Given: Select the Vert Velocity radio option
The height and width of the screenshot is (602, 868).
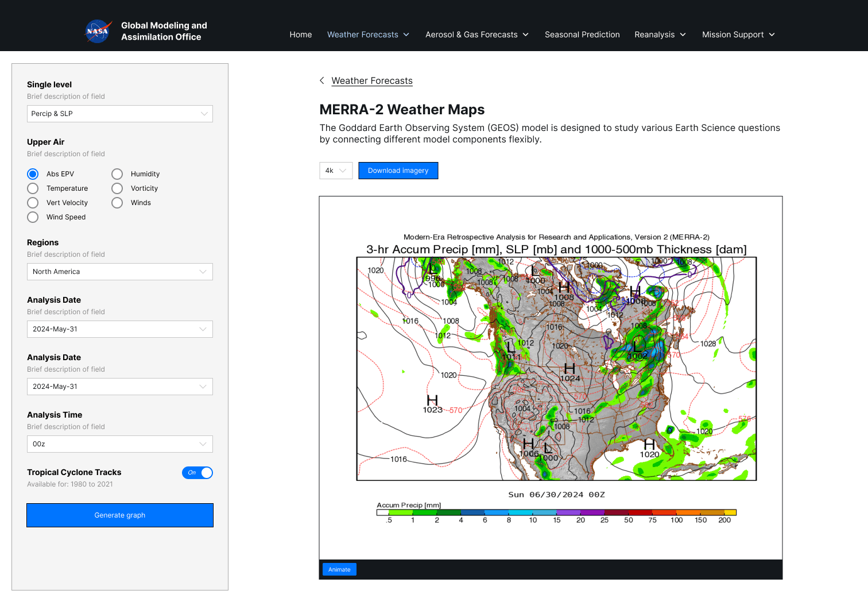Looking at the screenshot, I should click(x=33, y=203).
